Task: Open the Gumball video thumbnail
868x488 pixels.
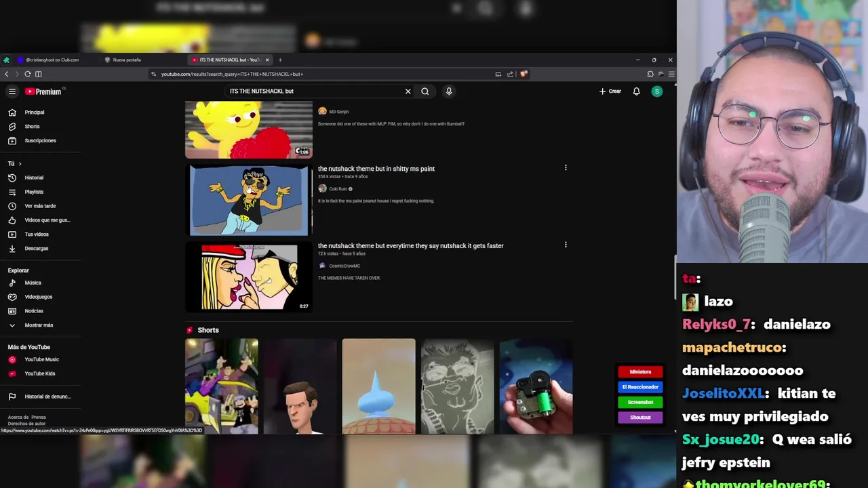Action: (x=249, y=129)
